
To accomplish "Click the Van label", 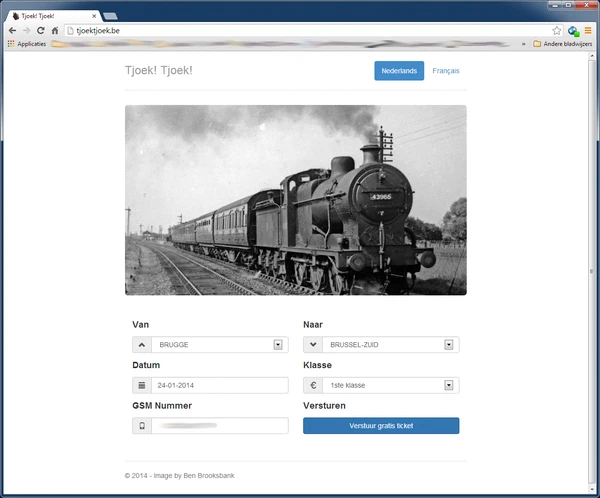I will [140, 325].
